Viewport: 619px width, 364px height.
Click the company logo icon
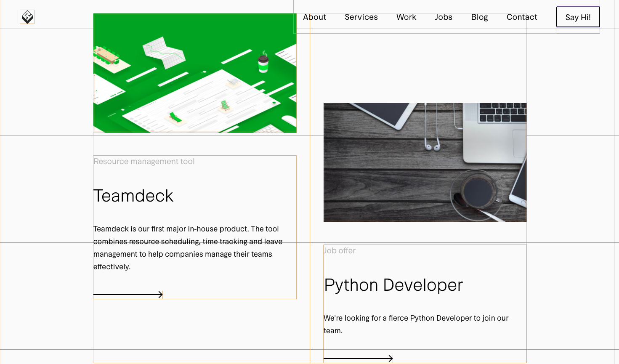[x=27, y=17]
